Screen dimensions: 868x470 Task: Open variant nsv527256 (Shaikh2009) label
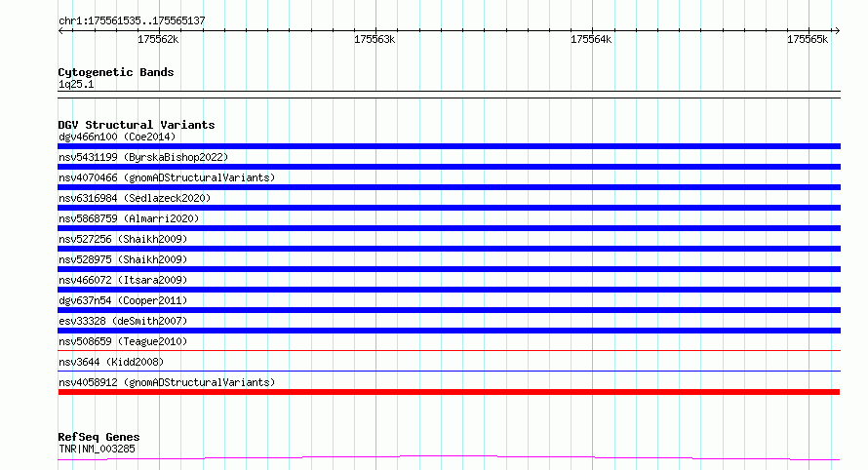pyautogui.click(x=123, y=239)
